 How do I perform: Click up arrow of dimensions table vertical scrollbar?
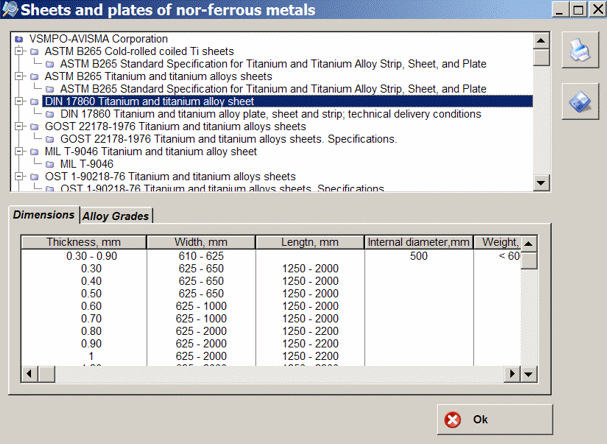pyautogui.click(x=531, y=243)
